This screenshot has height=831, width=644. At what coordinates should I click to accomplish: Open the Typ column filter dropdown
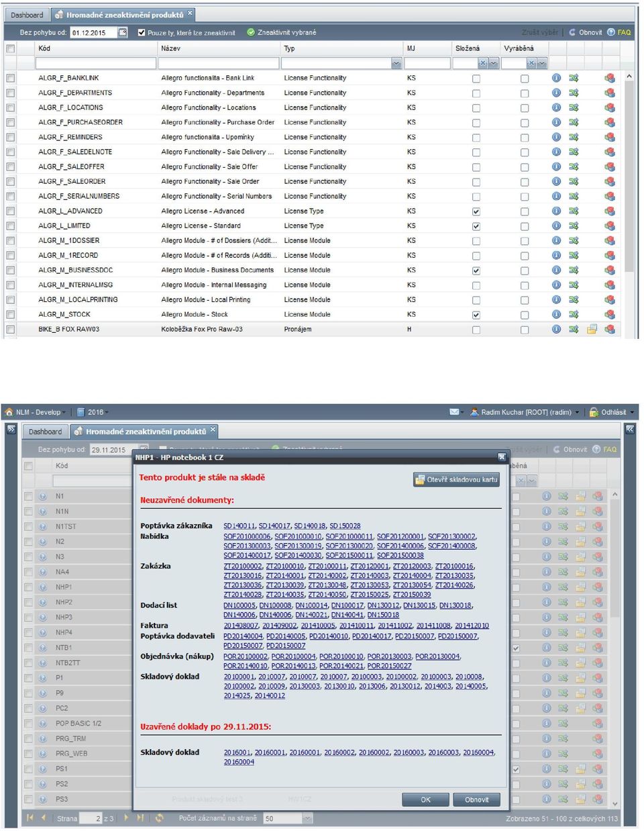pos(396,63)
